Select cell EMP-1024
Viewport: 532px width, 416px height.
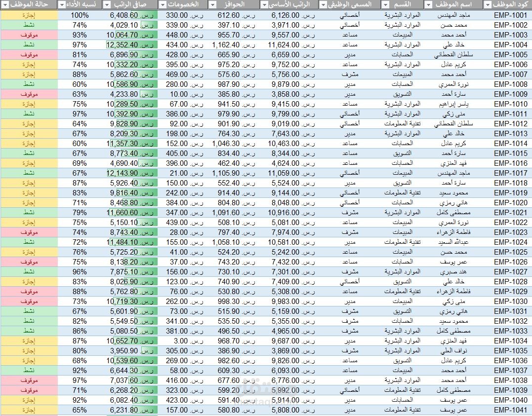(x=507, y=242)
